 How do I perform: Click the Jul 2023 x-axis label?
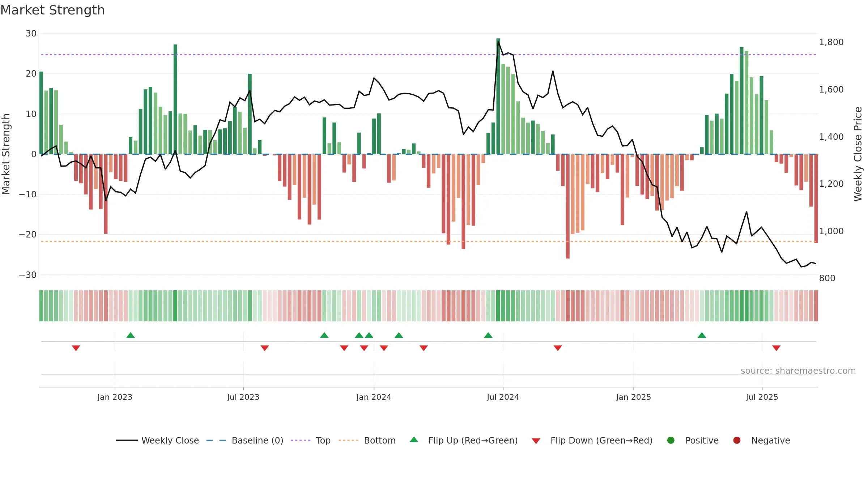coord(243,397)
